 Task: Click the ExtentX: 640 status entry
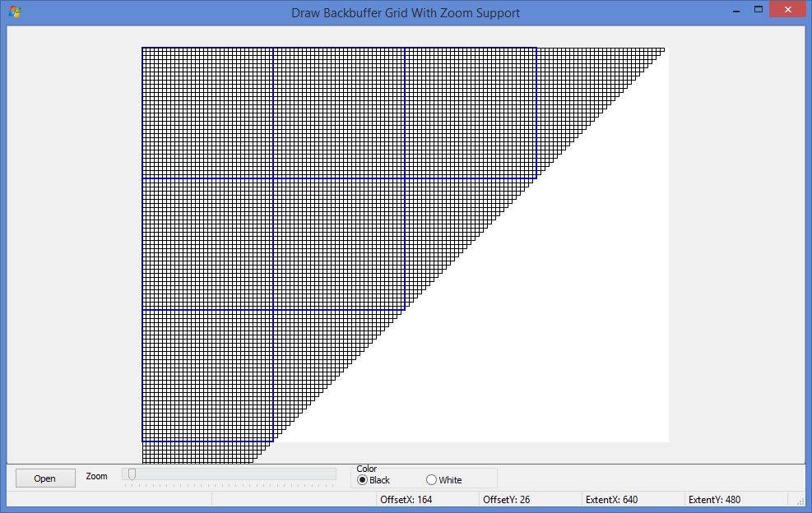[611, 500]
